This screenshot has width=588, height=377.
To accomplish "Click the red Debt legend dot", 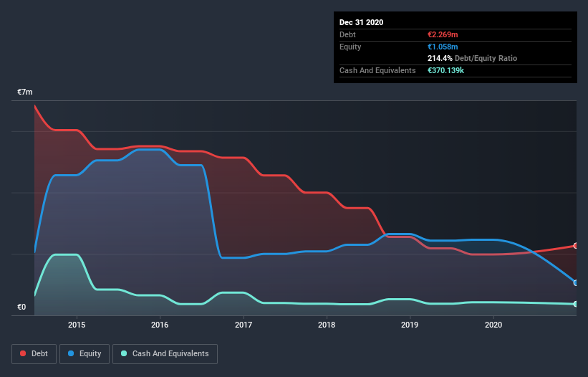I will (23, 353).
